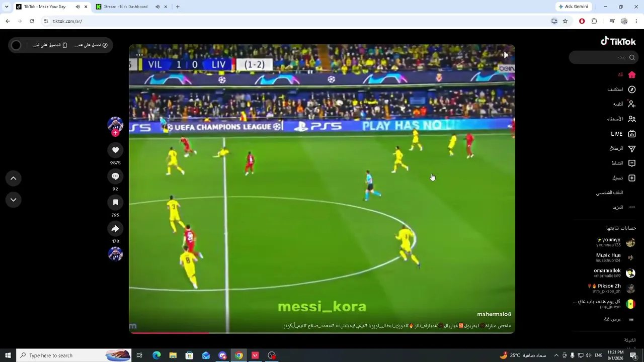The width and height of the screenshot is (644, 362).
Task: Open the Following icon
Action: pos(632,104)
